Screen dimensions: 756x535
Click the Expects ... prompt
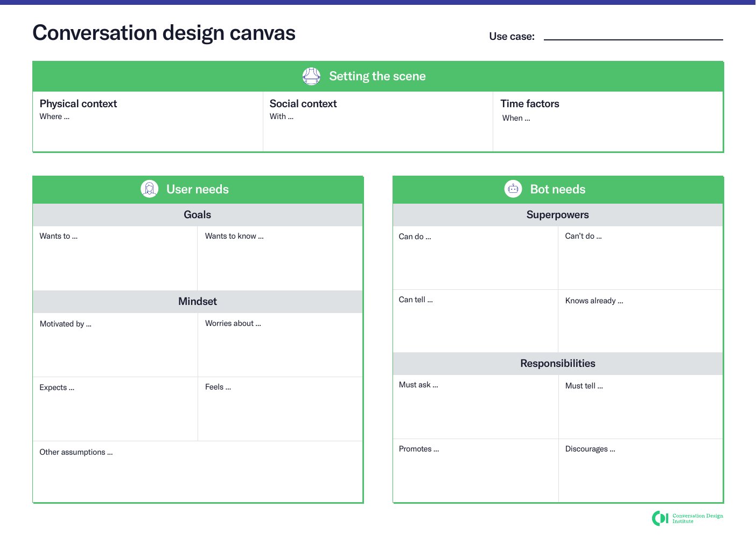tap(57, 387)
